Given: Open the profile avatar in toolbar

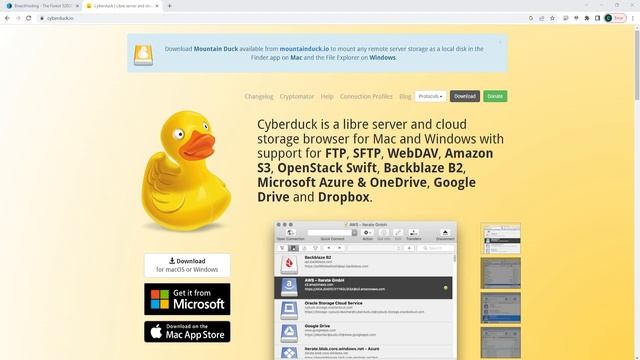Looking at the screenshot, I should tap(608, 18).
